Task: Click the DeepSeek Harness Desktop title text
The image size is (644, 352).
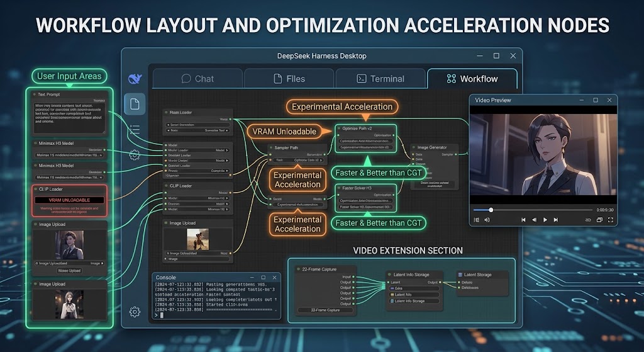Action: (x=321, y=56)
